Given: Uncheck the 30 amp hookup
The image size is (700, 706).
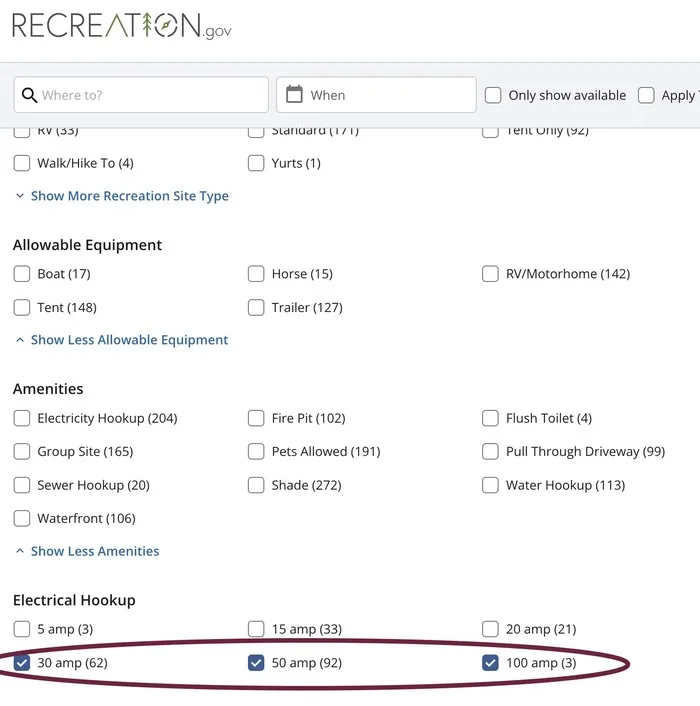Looking at the screenshot, I should [22, 663].
